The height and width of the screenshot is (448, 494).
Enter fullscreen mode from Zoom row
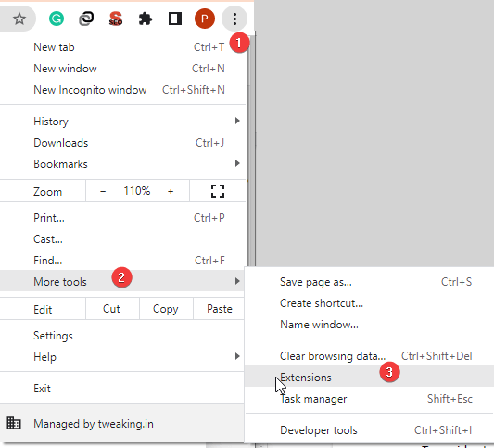[218, 191]
